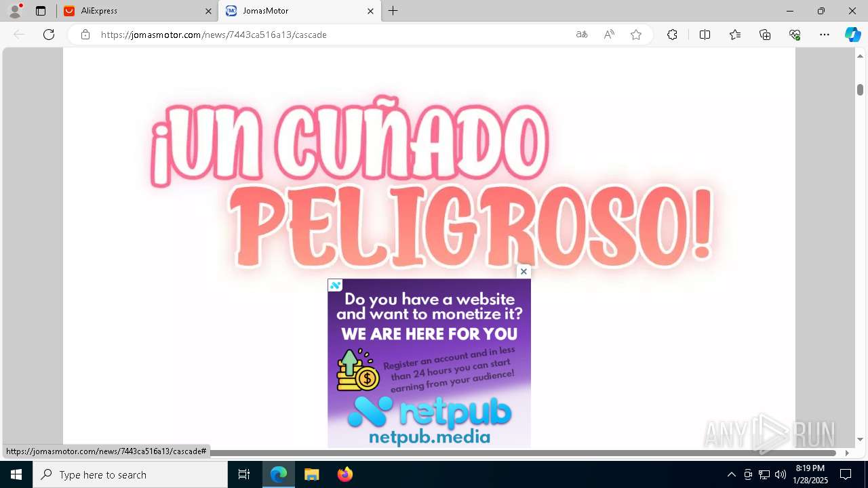Launch Firefox from the taskbar
The height and width of the screenshot is (488, 868).
click(x=344, y=474)
